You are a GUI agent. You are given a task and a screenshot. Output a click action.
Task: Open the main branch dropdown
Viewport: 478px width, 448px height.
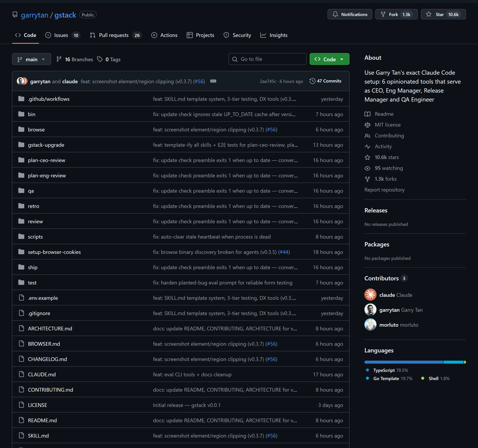tap(32, 59)
